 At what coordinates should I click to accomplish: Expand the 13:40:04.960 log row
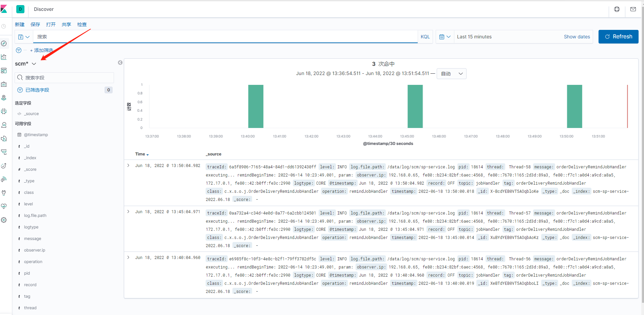[128, 257]
